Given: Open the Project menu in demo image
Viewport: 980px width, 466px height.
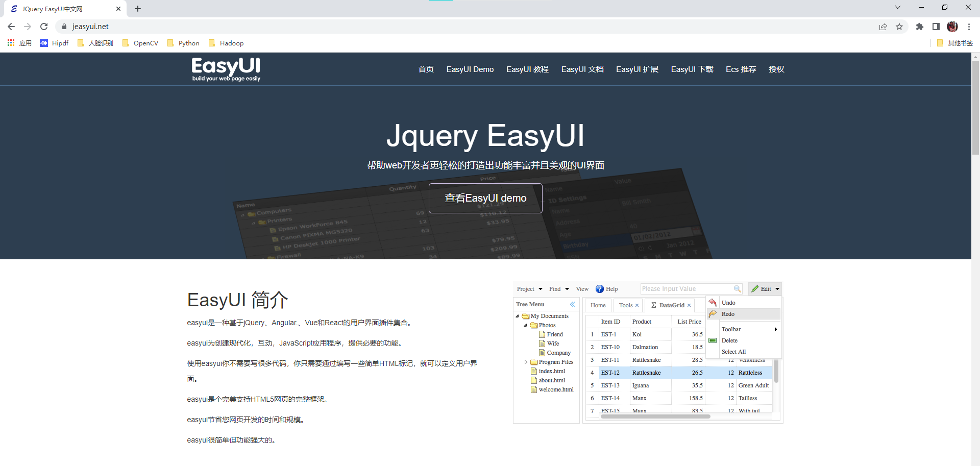Looking at the screenshot, I should click(529, 289).
